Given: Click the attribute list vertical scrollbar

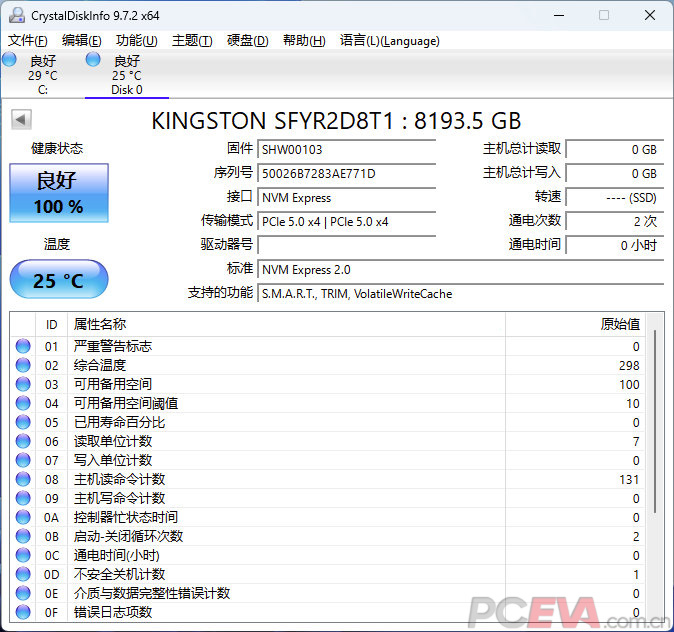Looking at the screenshot, I should pos(655,470).
